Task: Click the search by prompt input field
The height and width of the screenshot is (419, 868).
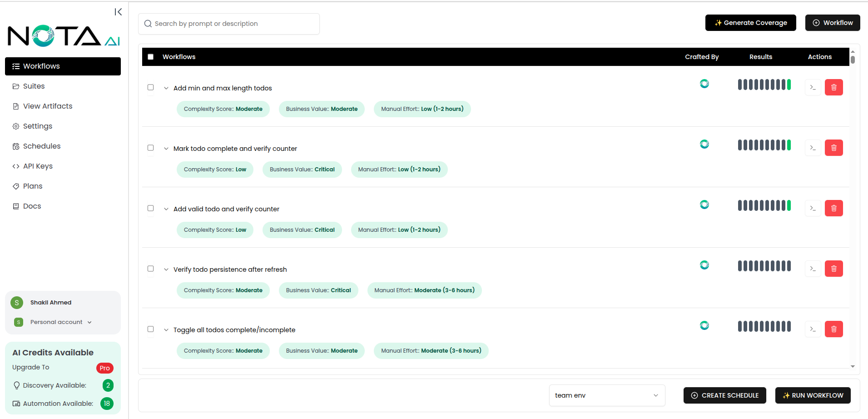Action: coord(228,23)
